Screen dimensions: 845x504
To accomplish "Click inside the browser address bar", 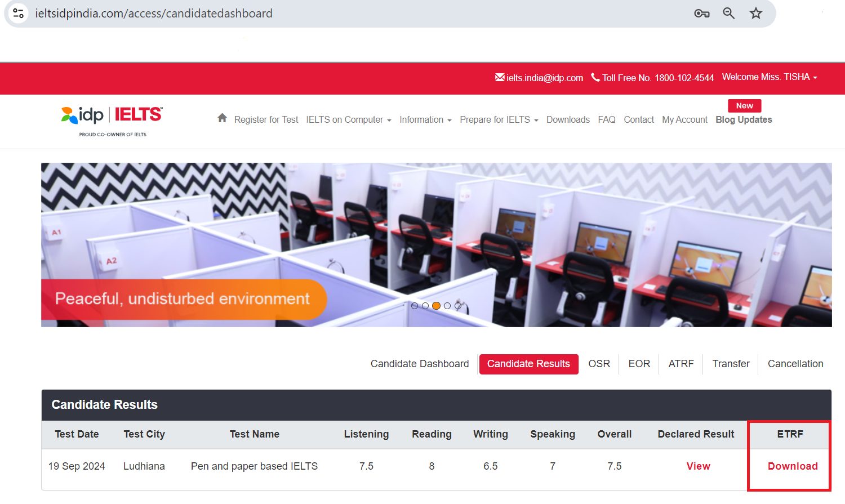I will [338, 13].
